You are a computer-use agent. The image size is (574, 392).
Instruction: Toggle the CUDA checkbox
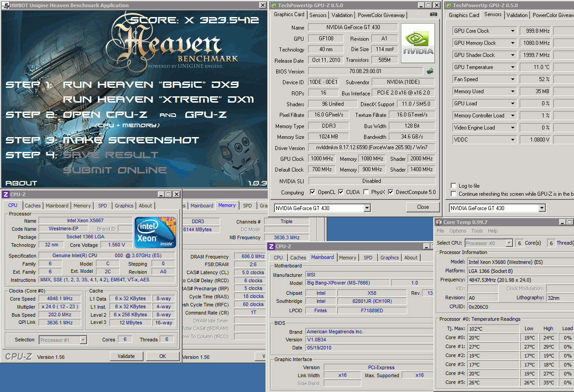coord(341,192)
